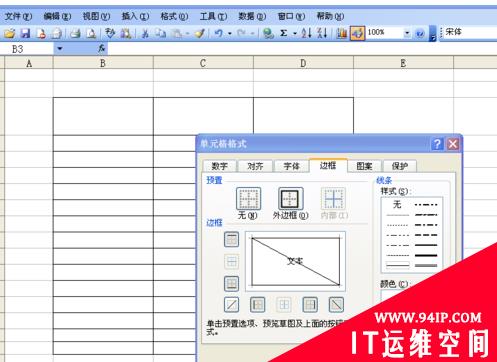This screenshot has width=497, height=362.
Task: Open the Chart Wizard icon
Action: tap(341, 33)
